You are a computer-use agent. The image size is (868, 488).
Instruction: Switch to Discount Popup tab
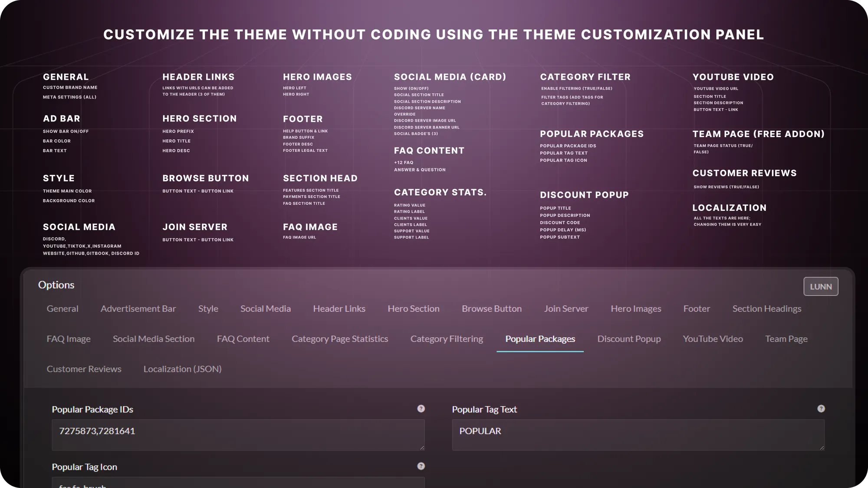629,339
